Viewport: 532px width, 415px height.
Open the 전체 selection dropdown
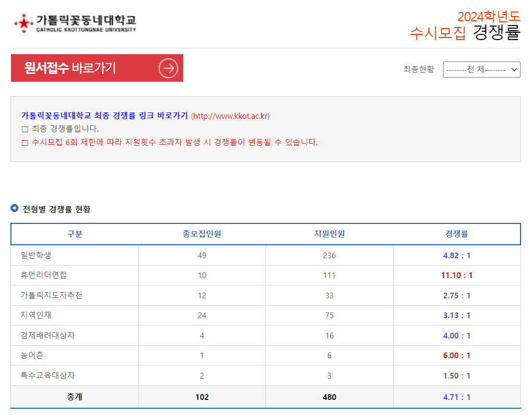pos(482,69)
